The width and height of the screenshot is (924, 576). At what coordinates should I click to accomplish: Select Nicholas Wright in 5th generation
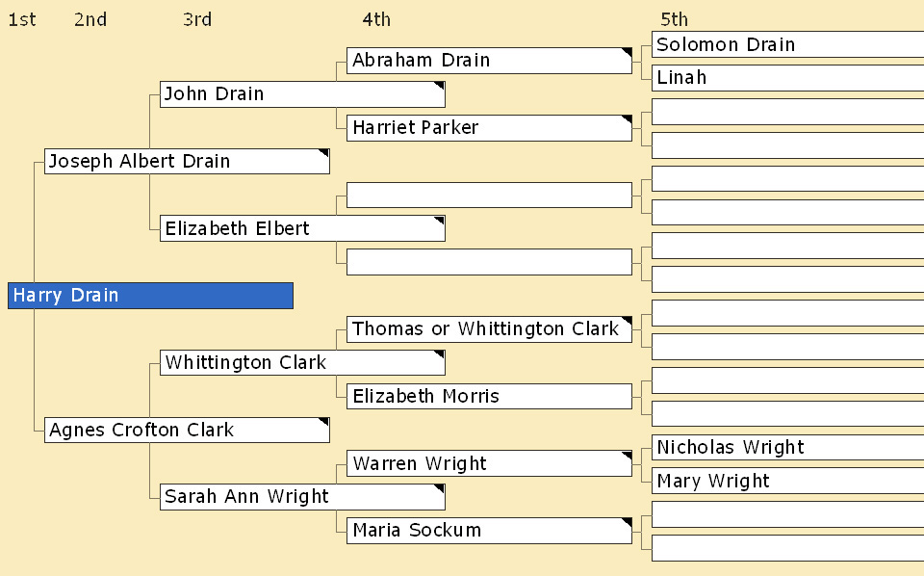pos(788,448)
